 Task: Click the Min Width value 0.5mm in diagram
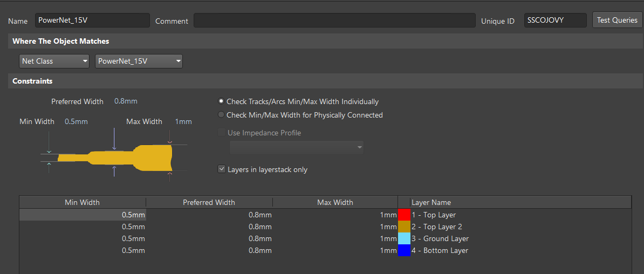pyautogui.click(x=76, y=122)
